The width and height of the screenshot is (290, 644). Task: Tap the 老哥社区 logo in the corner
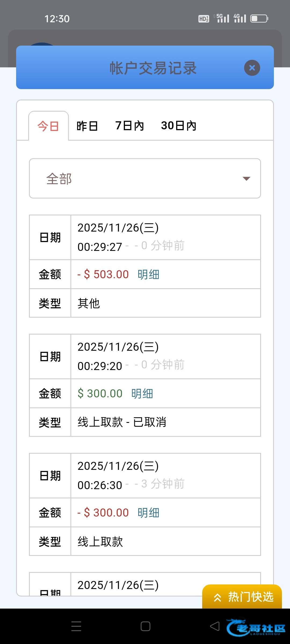256,627
